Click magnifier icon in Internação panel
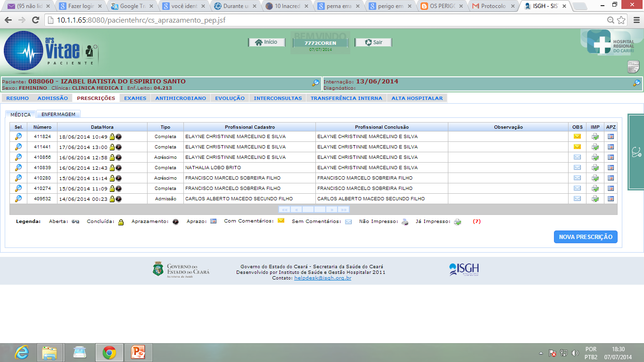644x362 pixels. tap(636, 83)
